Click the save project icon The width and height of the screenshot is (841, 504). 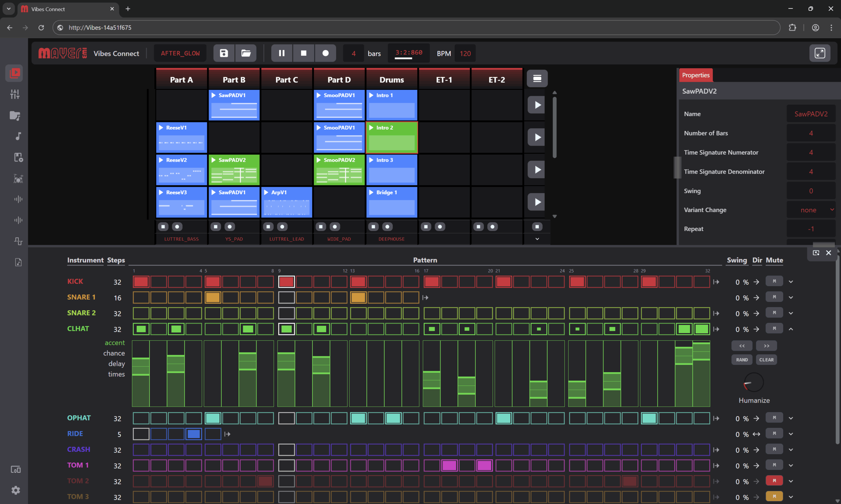[x=224, y=53]
